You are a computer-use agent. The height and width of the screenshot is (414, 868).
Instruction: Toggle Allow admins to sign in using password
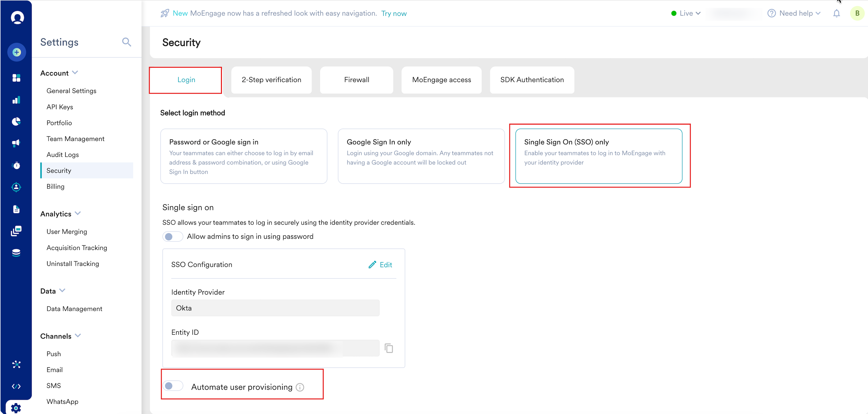point(172,236)
